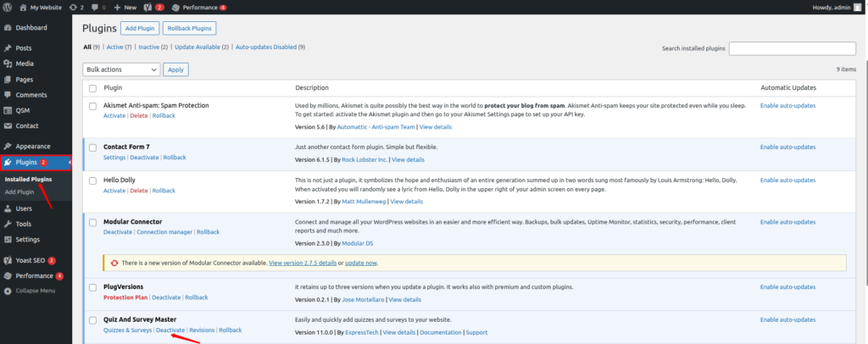Click the Comments bubble icon in sidebar
The image size is (868, 344).
(x=8, y=95)
